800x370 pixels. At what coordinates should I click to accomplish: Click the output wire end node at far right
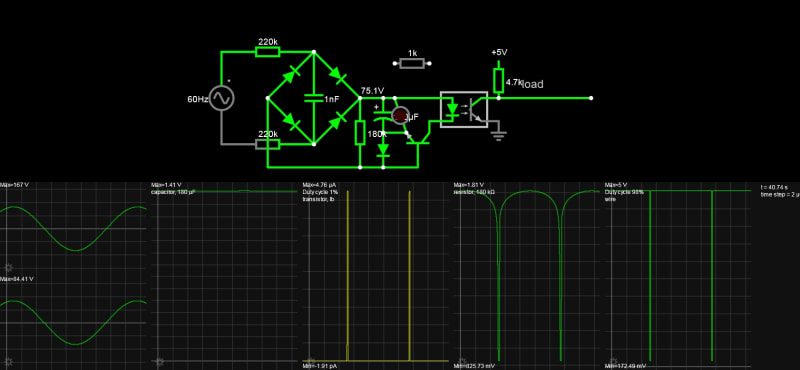click(591, 98)
